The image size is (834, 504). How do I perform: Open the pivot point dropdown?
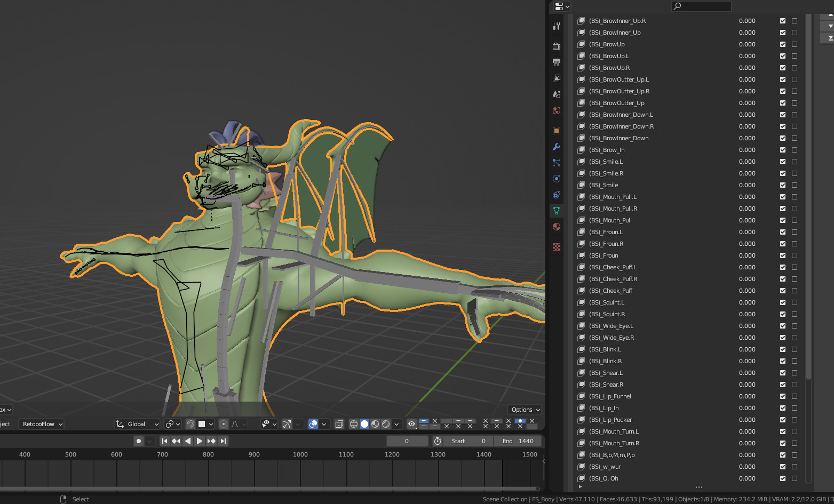pyautogui.click(x=173, y=424)
